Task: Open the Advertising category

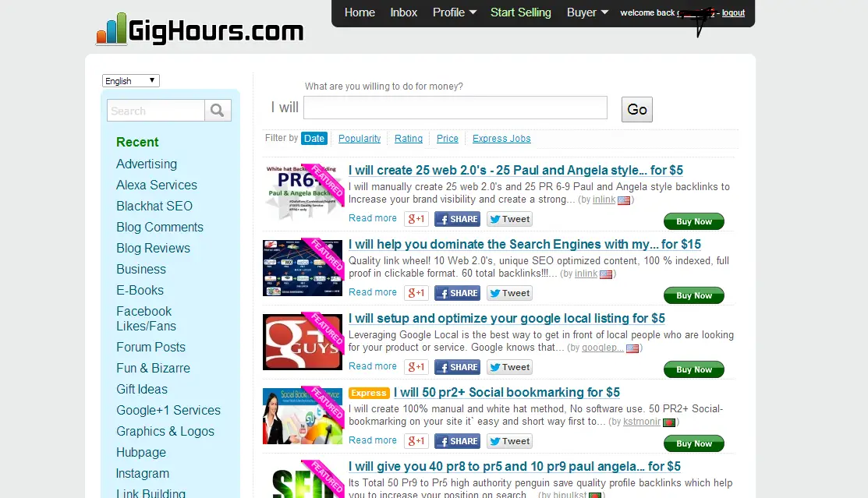Action: coord(147,164)
